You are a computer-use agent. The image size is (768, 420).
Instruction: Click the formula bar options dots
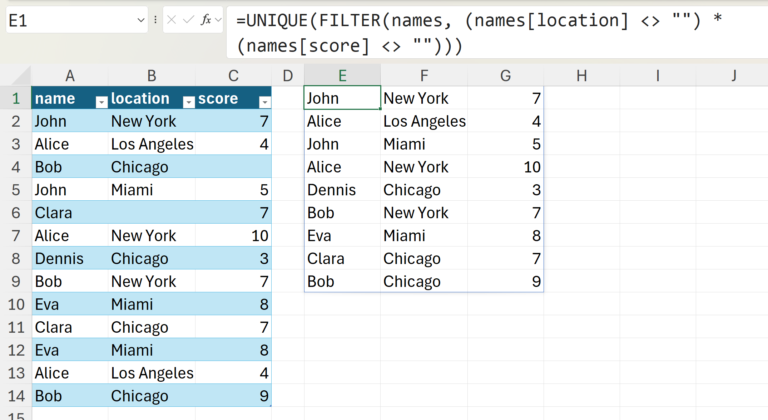(x=155, y=20)
